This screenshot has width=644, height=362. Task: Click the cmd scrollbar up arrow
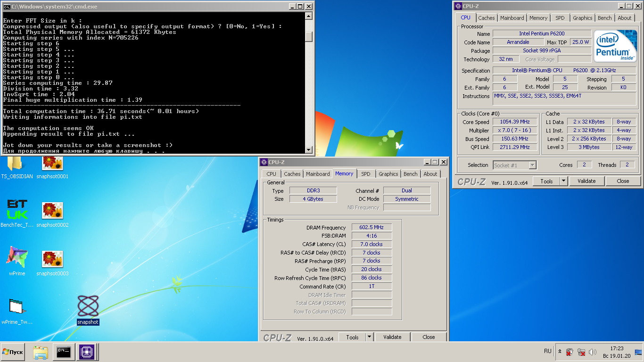pyautogui.click(x=308, y=16)
